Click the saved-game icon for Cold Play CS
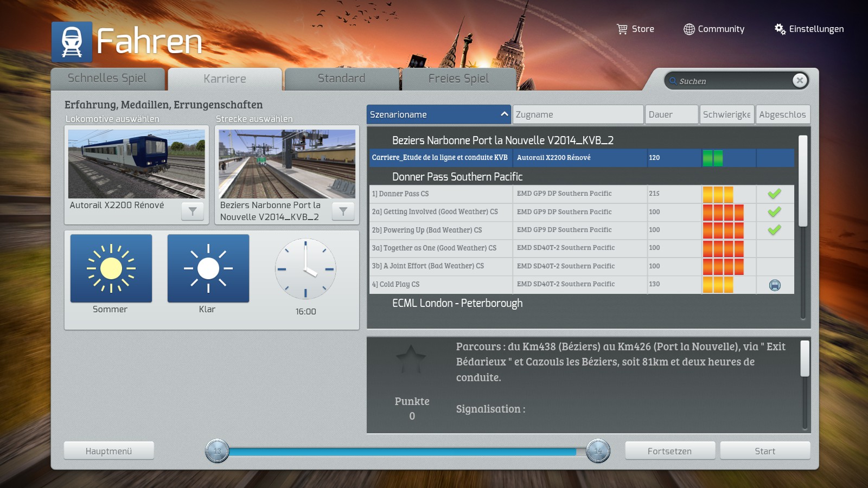Image resolution: width=868 pixels, height=488 pixels. 775,285
